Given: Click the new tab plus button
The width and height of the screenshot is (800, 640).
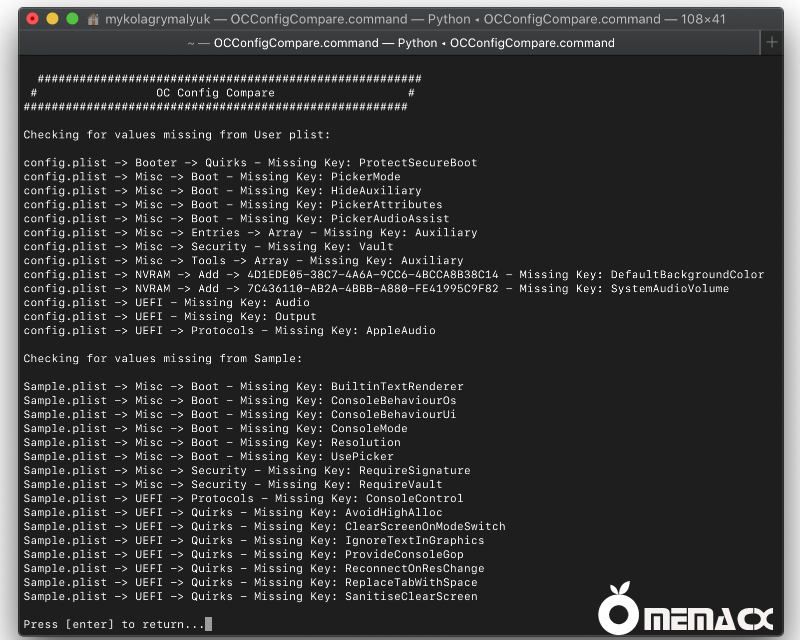Looking at the screenshot, I should [x=771, y=42].
